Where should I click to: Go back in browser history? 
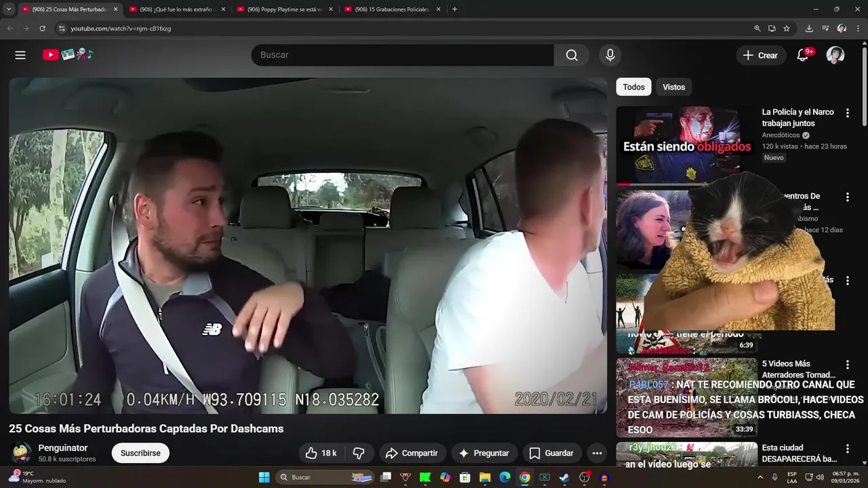[x=9, y=28]
